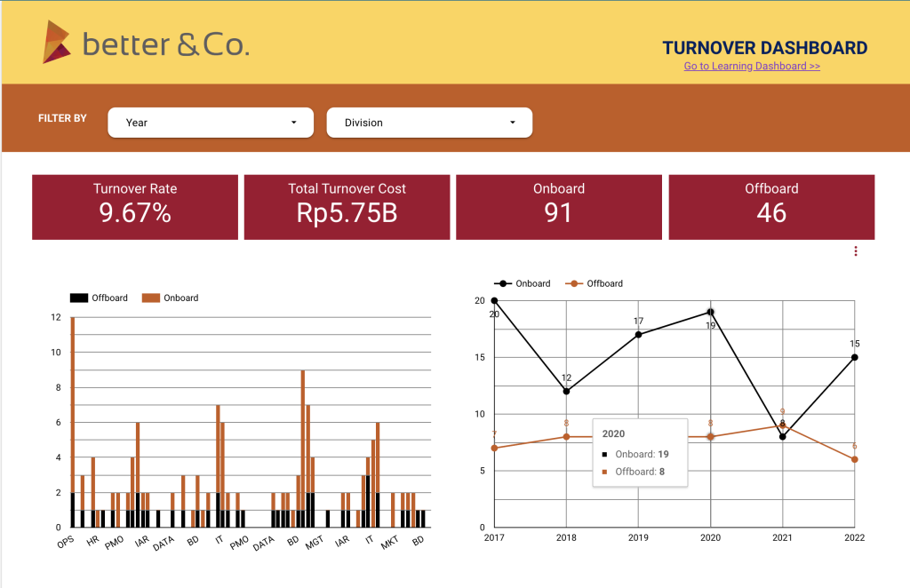The height and width of the screenshot is (588, 910).
Task: Click the better & Co. logo icon
Action: 57,42
